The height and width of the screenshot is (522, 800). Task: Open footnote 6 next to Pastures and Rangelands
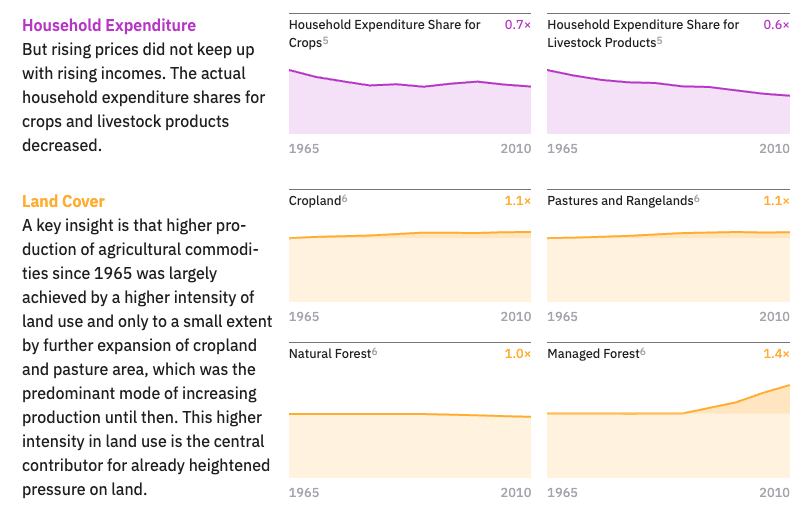click(696, 198)
